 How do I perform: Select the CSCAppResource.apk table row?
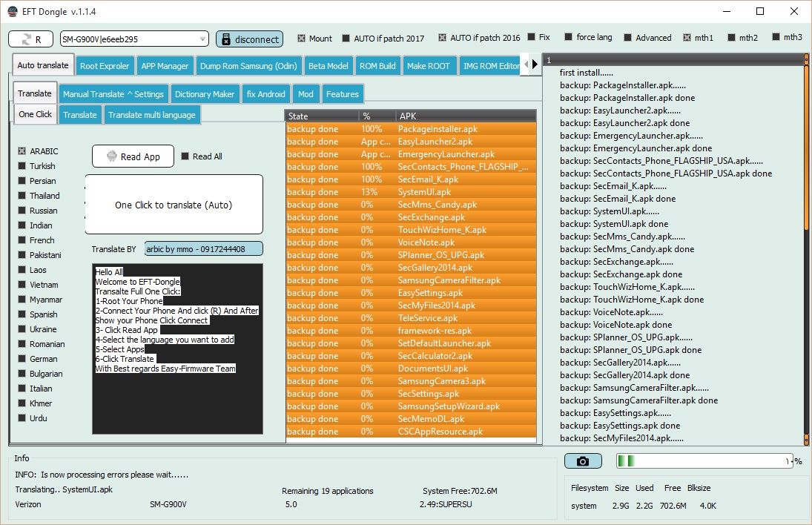click(x=411, y=432)
